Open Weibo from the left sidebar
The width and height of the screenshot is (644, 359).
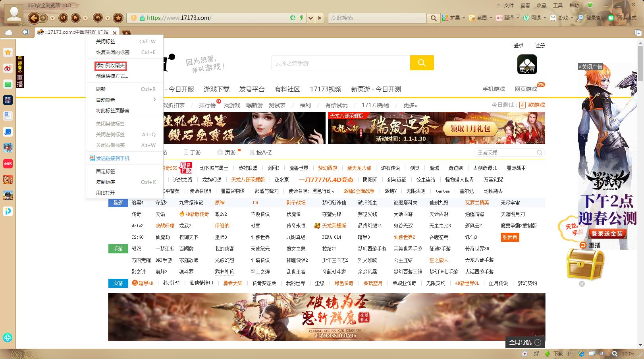pos(8,68)
